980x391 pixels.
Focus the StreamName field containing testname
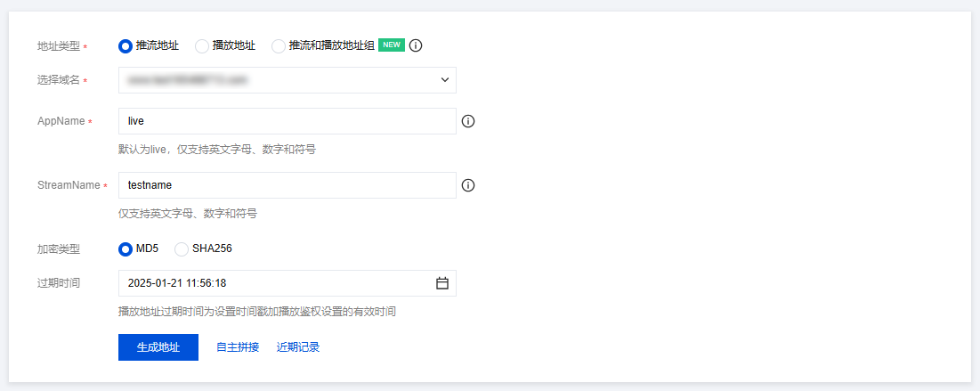coord(287,185)
